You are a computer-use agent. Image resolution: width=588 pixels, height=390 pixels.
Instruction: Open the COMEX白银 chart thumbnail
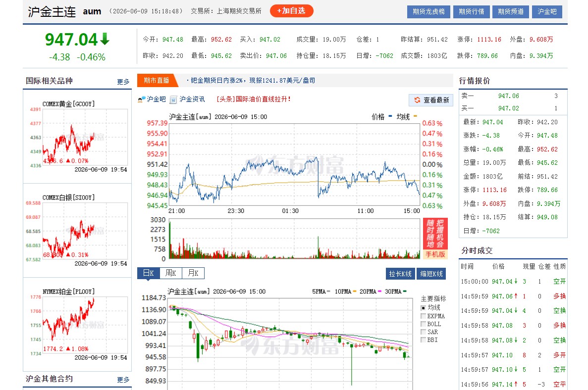[77, 231]
